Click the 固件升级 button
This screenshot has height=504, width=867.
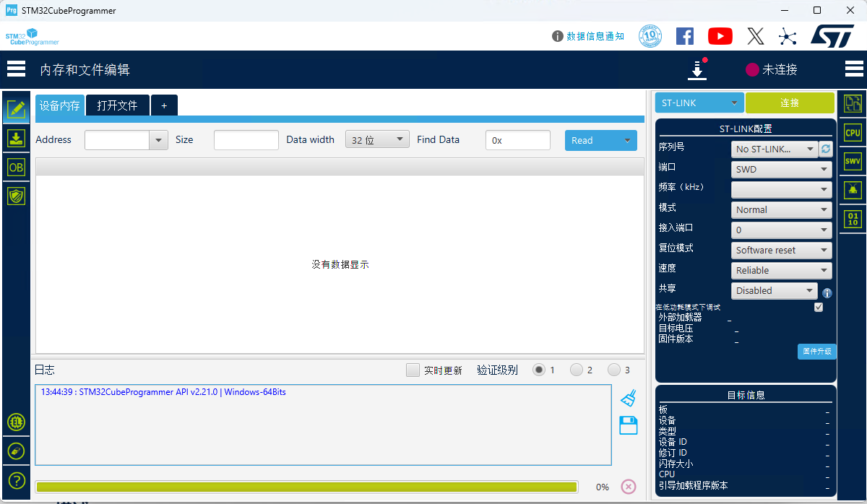817,352
